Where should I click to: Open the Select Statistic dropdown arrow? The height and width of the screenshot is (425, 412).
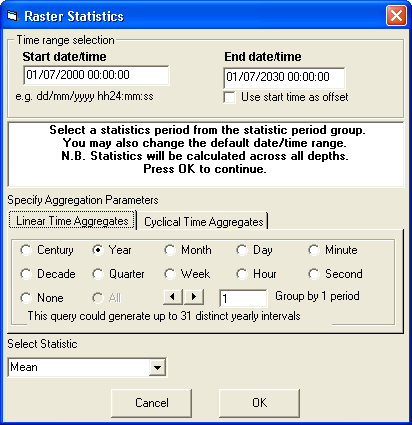point(157,367)
